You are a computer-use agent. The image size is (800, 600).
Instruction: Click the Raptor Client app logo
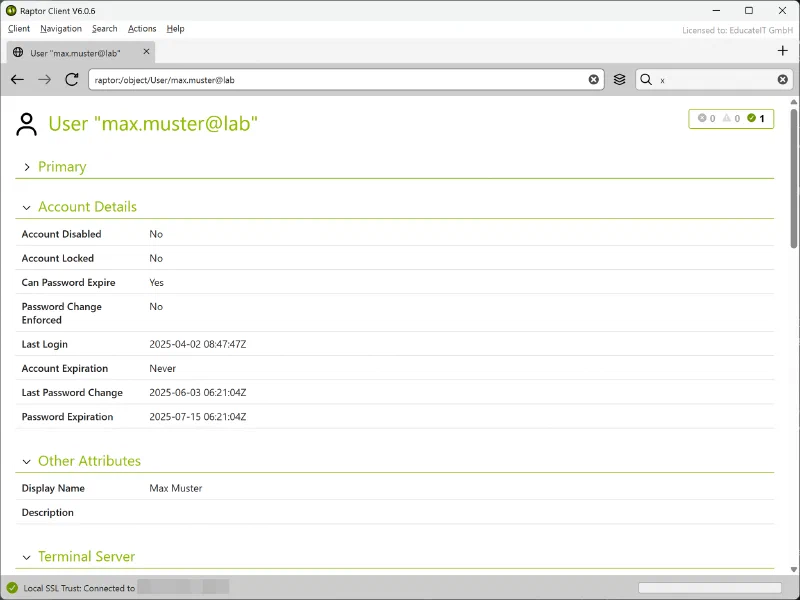pyautogui.click(x=11, y=11)
